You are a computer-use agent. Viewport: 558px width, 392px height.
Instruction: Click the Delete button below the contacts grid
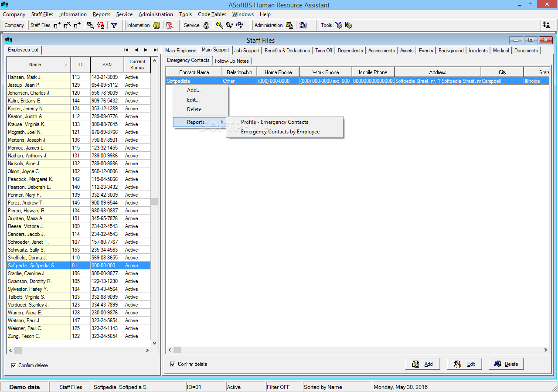[x=507, y=364]
